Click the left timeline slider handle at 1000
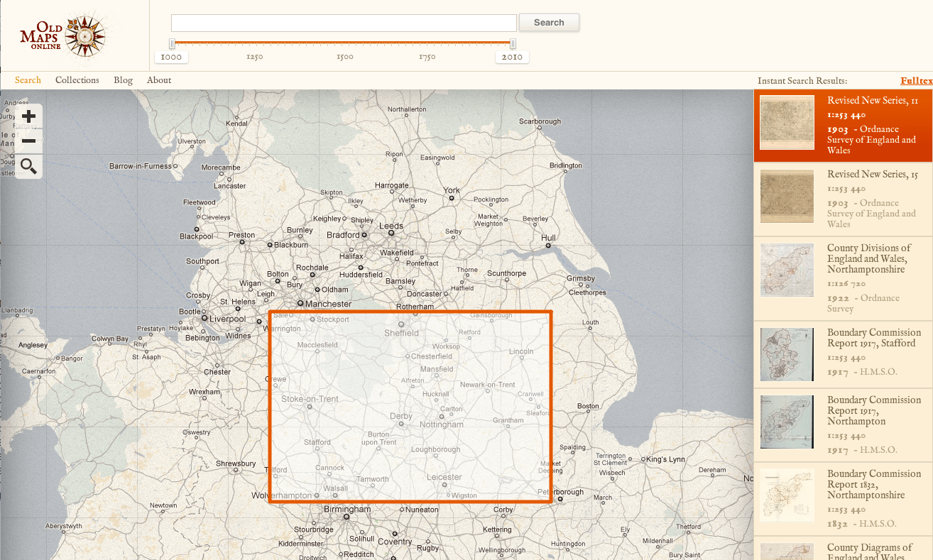This screenshot has height=560, width=933. point(172,44)
